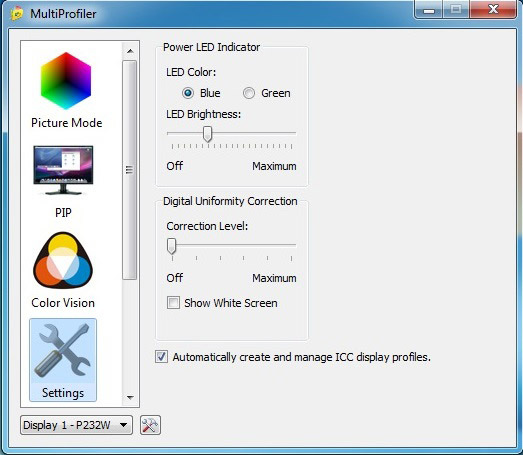Minimize the MultiProfiler window

(429, 10)
